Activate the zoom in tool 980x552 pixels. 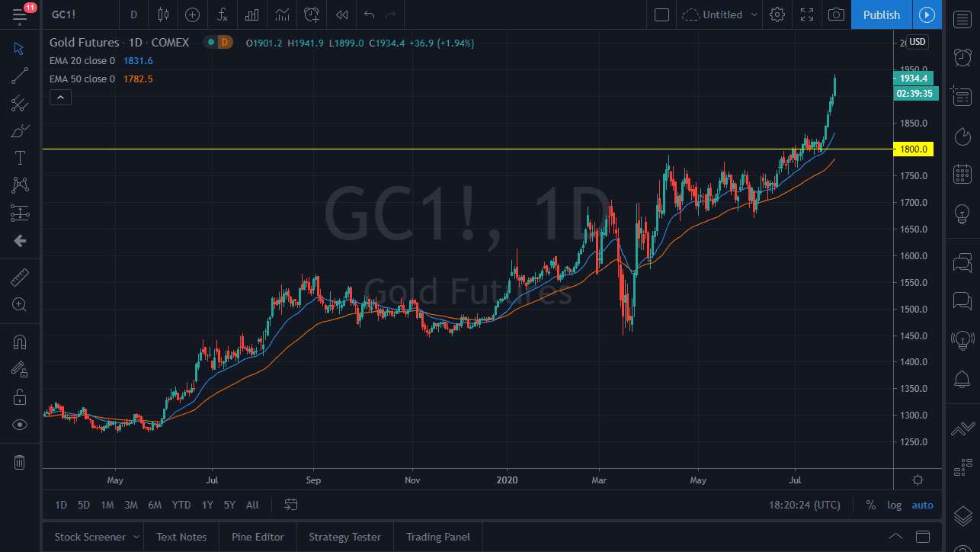click(20, 305)
